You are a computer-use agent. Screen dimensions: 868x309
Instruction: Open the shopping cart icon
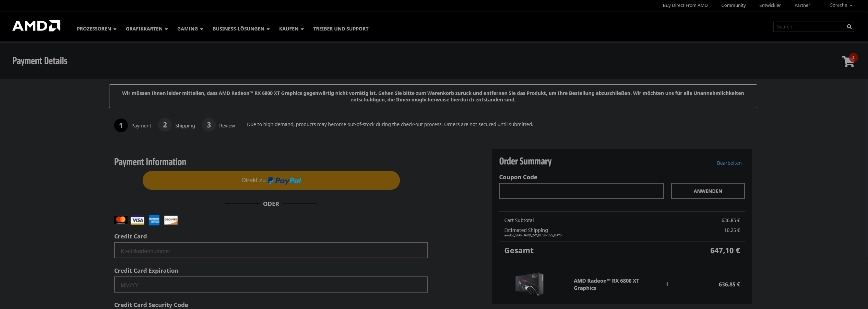point(849,61)
